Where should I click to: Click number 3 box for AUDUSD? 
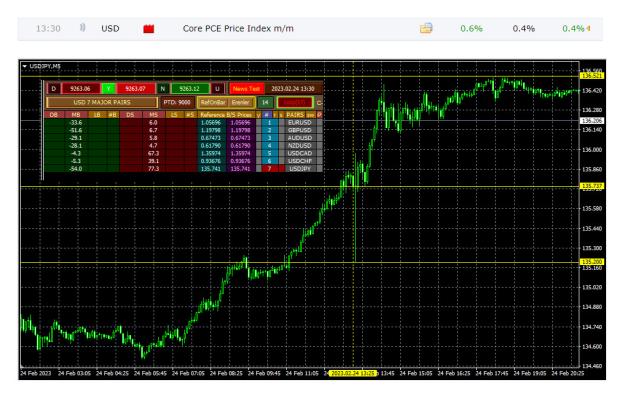click(x=270, y=138)
